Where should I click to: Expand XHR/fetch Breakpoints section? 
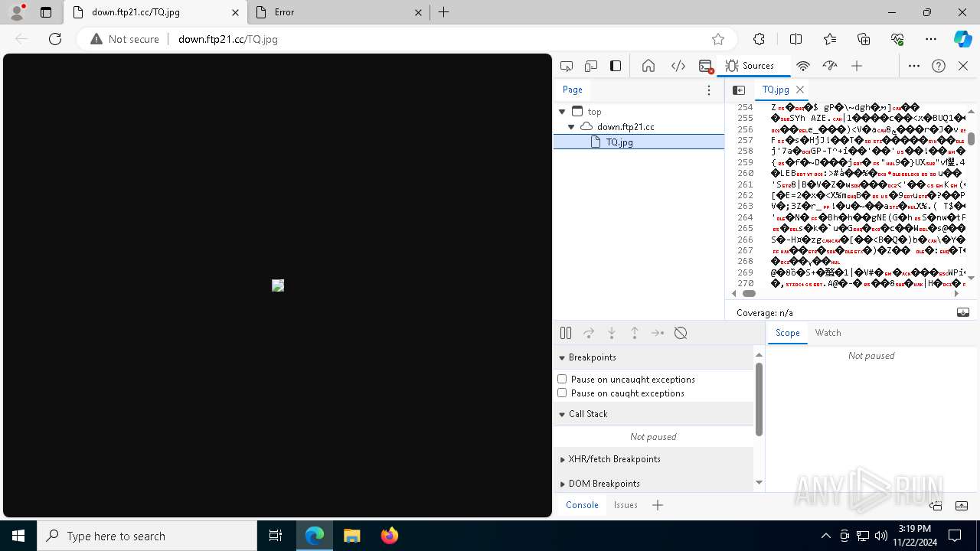[654, 459]
